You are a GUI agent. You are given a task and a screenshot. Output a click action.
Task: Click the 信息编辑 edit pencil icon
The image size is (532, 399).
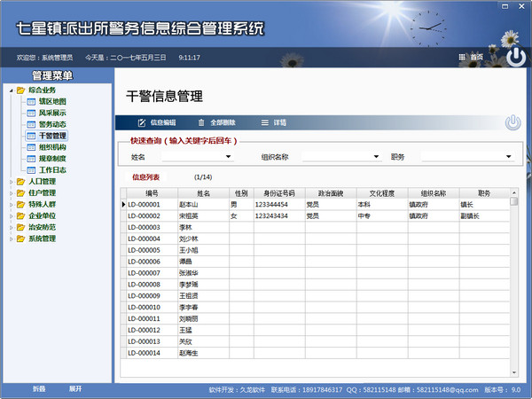pos(140,122)
